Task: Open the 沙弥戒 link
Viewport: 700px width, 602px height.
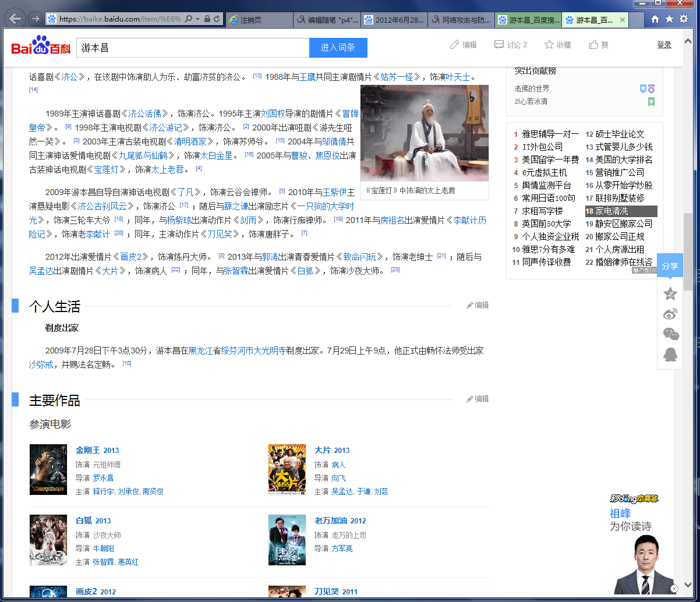Action: point(41,365)
